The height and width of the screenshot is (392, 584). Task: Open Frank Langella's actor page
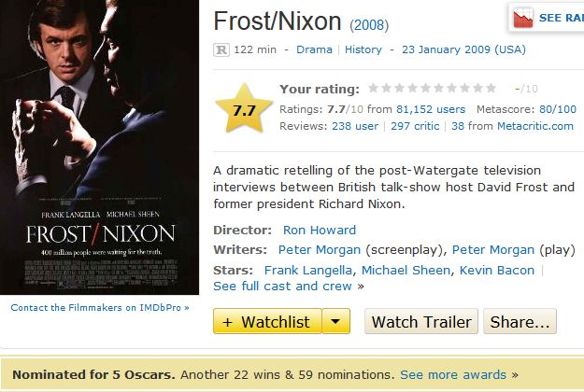tap(308, 271)
